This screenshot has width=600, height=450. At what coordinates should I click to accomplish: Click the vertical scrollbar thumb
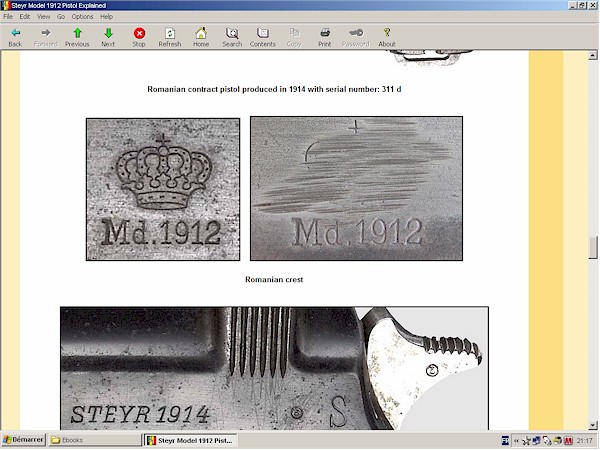click(x=593, y=248)
